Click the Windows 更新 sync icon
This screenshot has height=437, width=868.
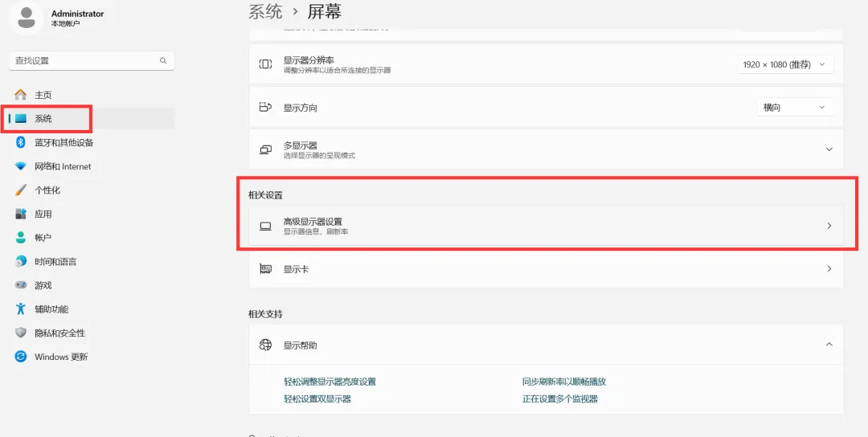click(20, 357)
